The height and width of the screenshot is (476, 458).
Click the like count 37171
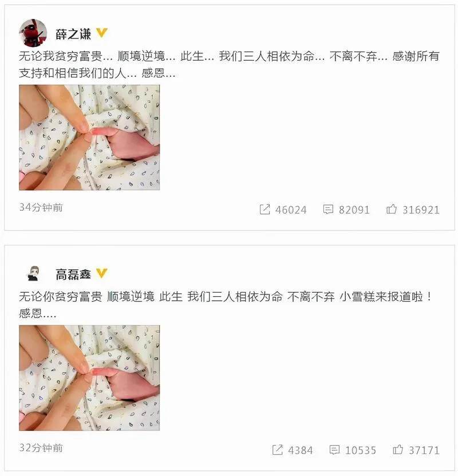pos(424,450)
